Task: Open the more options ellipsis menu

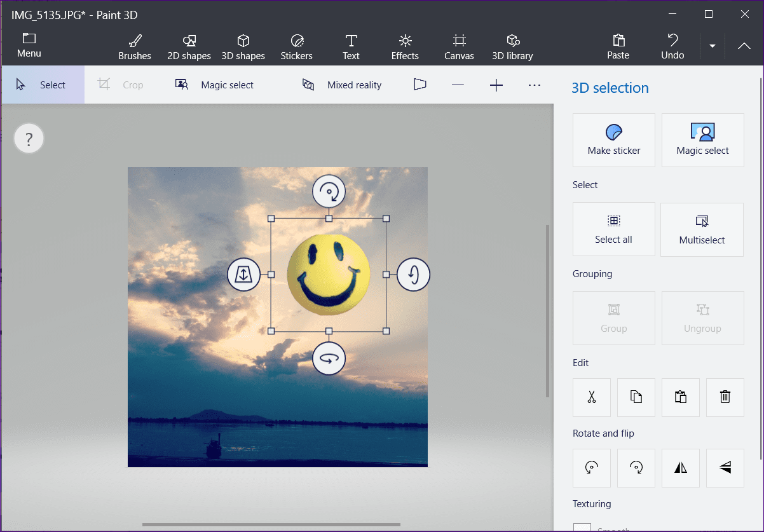Action: [x=535, y=85]
